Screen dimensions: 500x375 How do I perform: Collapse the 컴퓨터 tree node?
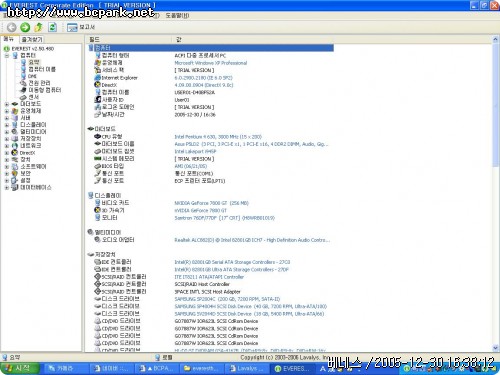click(7, 55)
